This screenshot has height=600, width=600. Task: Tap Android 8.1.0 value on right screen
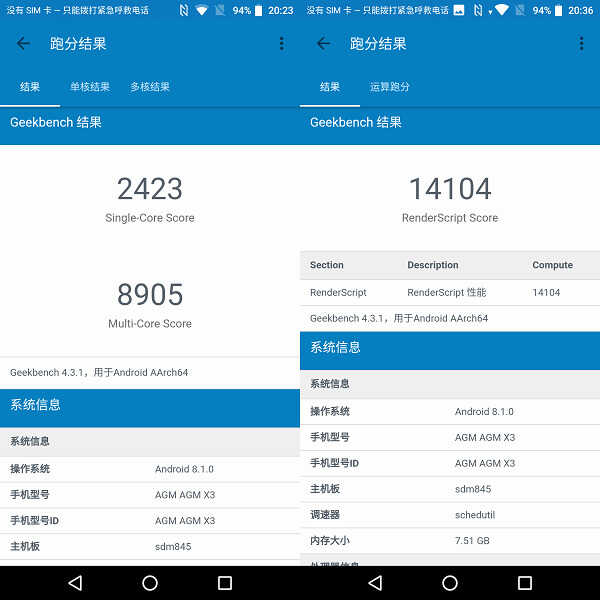coord(484,412)
